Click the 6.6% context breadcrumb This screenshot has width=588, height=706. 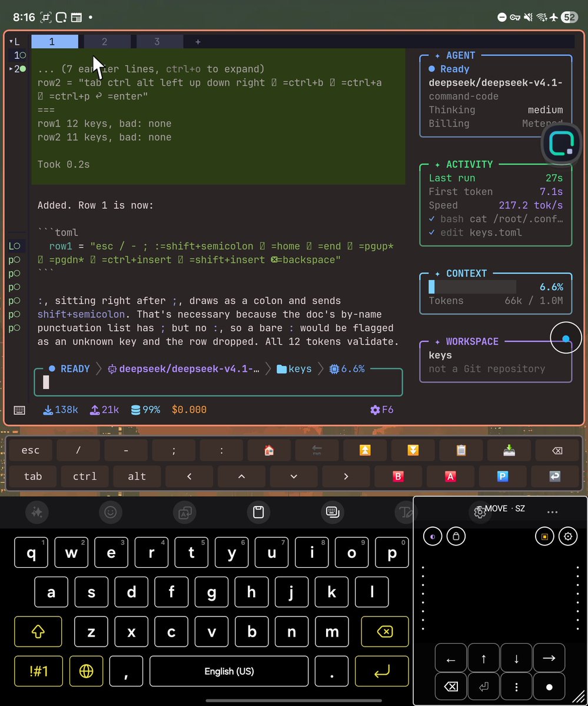[x=347, y=369]
